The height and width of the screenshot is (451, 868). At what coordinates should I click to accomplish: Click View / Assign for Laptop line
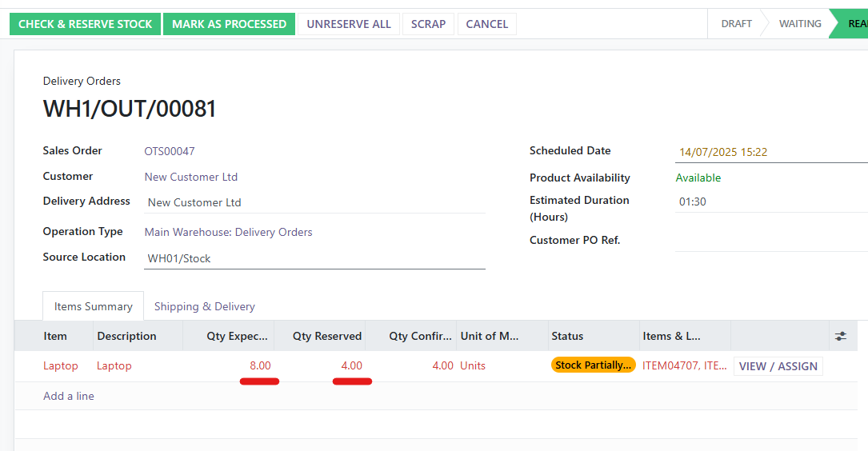(778, 366)
